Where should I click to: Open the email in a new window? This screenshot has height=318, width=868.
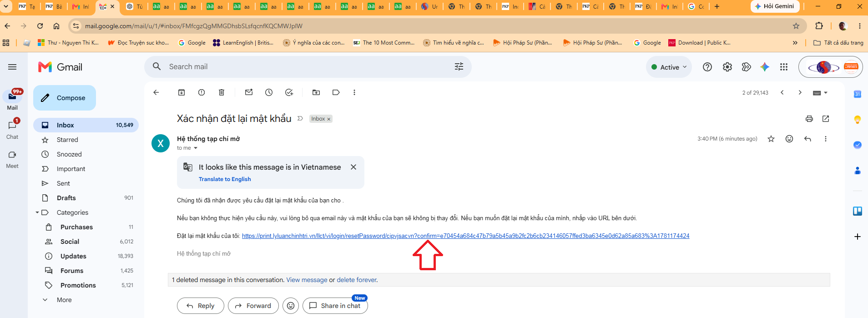pyautogui.click(x=826, y=119)
